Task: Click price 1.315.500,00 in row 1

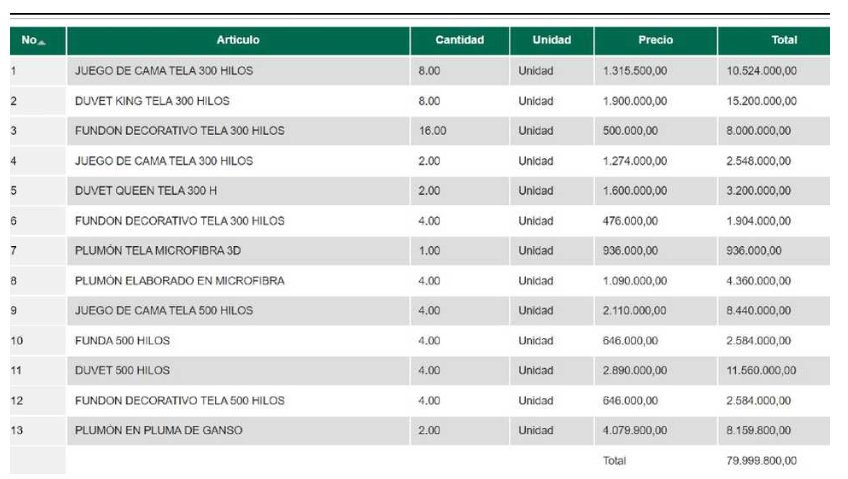Action: point(635,71)
